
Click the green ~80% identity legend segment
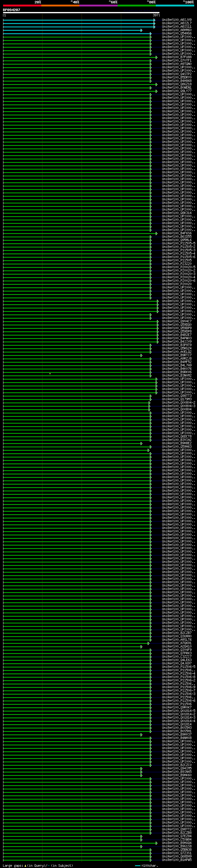pos(137,6)
